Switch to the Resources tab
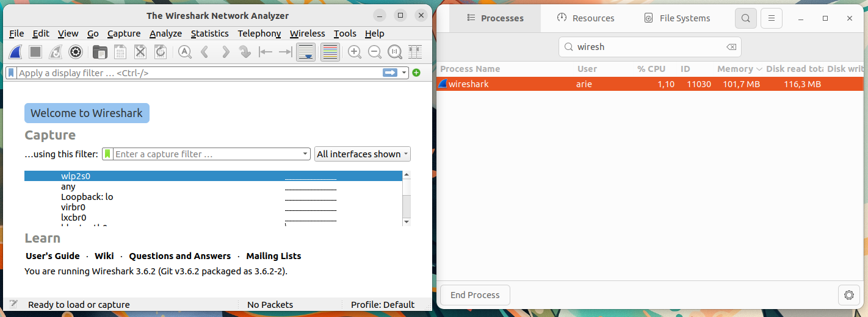Screen dimensions: 868x317 click(585, 18)
